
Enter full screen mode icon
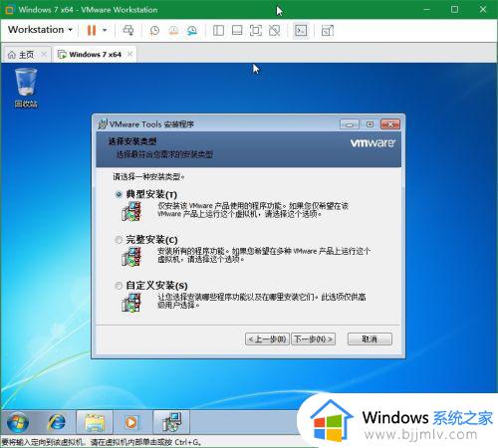pyautogui.click(x=255, y=31)
